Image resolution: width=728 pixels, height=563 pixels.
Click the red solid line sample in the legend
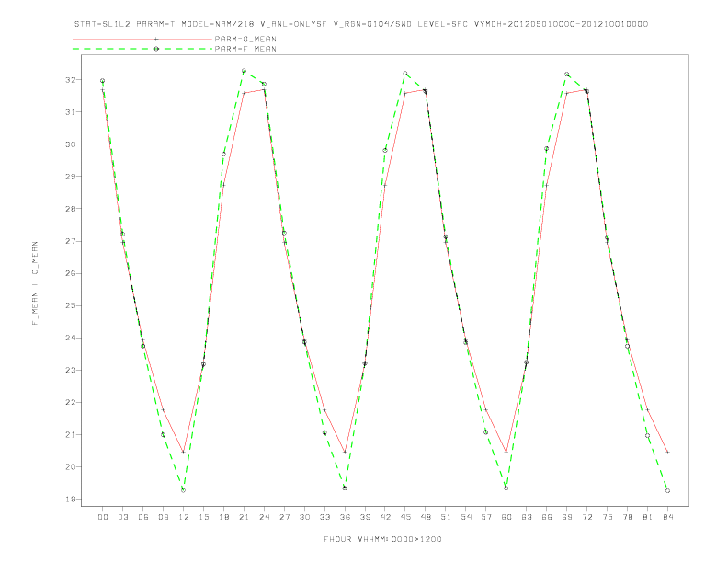(x=142, y=39)
